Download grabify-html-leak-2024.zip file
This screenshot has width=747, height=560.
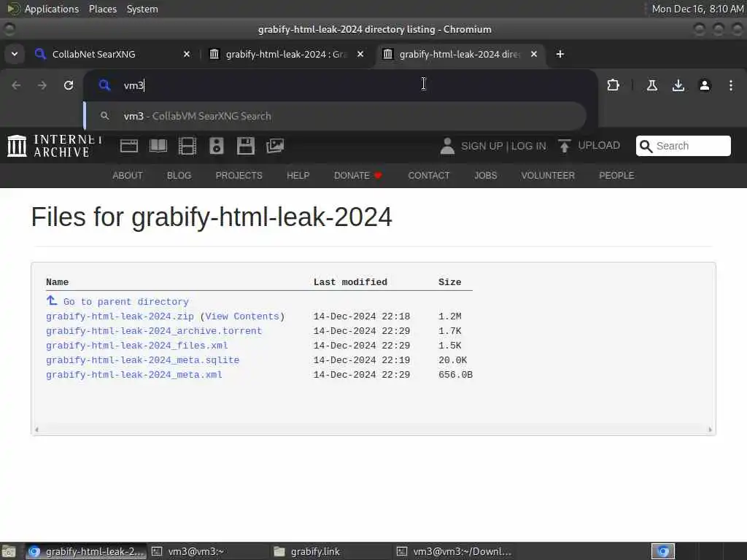click(120, 316)
